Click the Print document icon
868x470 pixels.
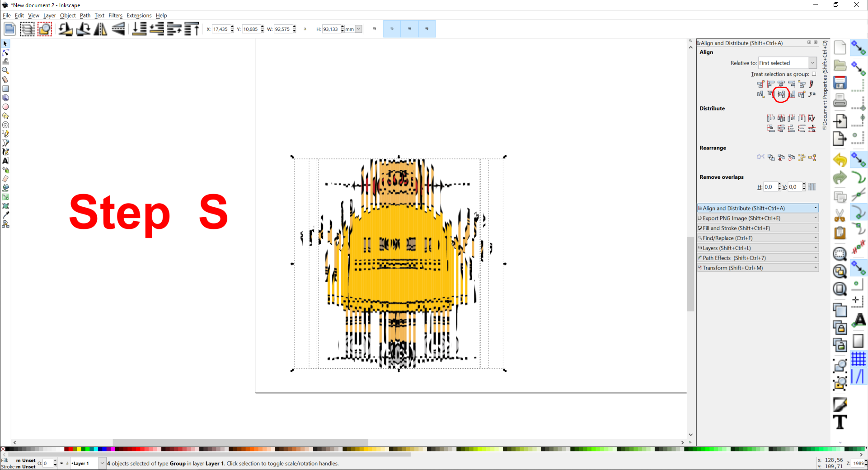[840, 100]
